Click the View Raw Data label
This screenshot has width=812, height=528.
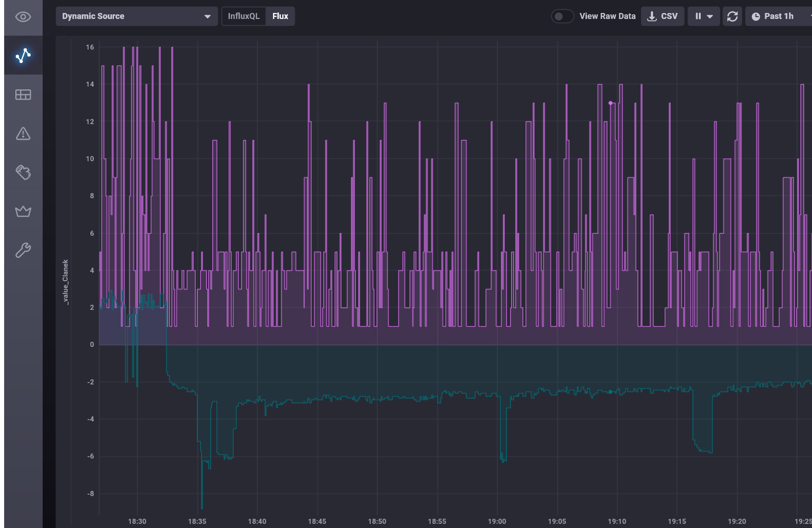pyautogui.click(x=608, y=16)
